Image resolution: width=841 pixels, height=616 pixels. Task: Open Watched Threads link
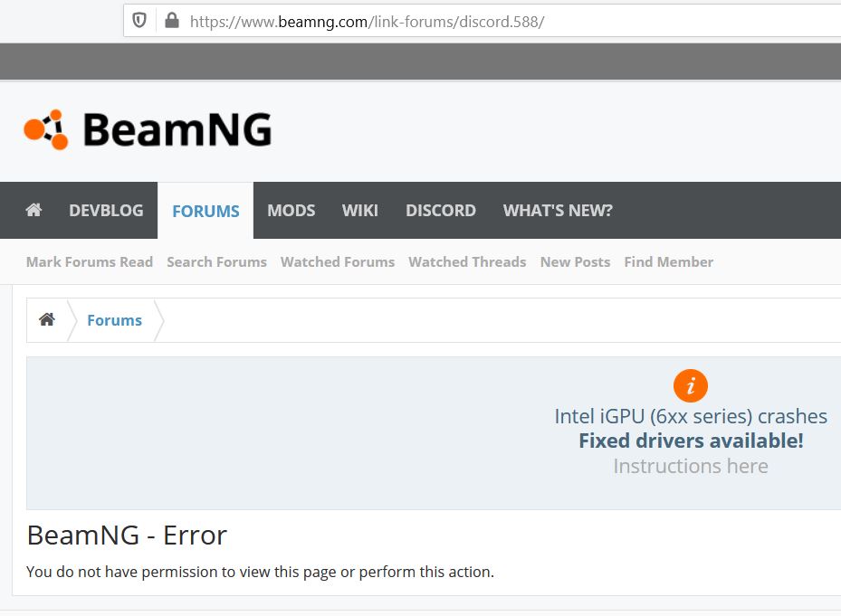click(467, 261)
